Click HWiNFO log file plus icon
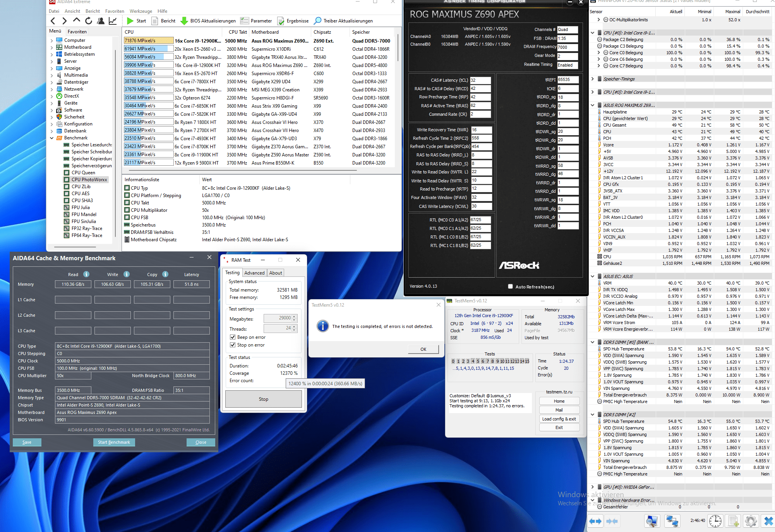The image size is (775, 532). 733,521
